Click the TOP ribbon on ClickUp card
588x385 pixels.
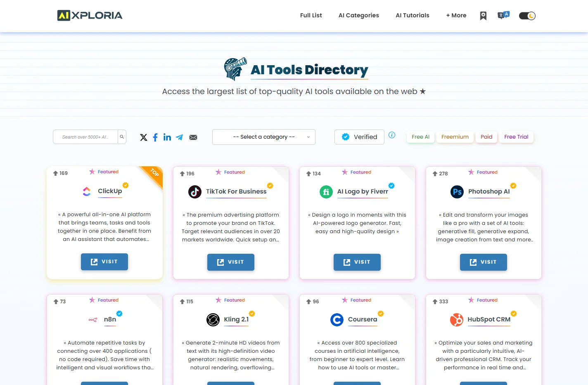point(154,172)
